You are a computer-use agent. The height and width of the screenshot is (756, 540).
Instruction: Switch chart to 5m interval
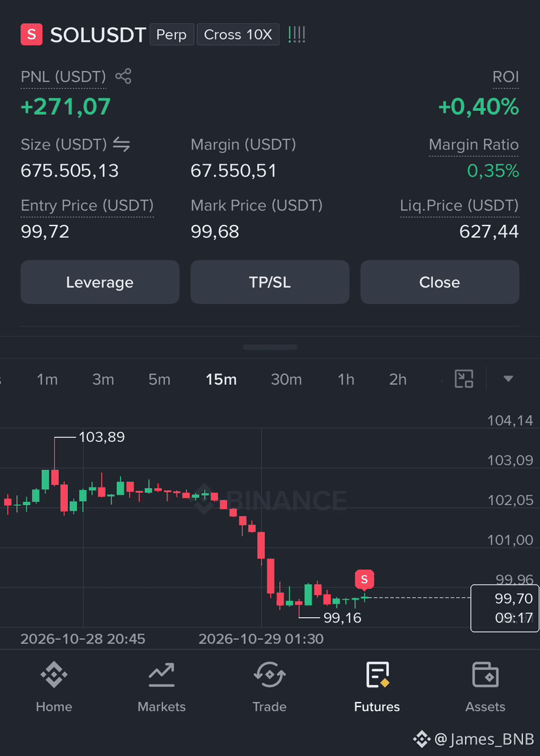159,379
